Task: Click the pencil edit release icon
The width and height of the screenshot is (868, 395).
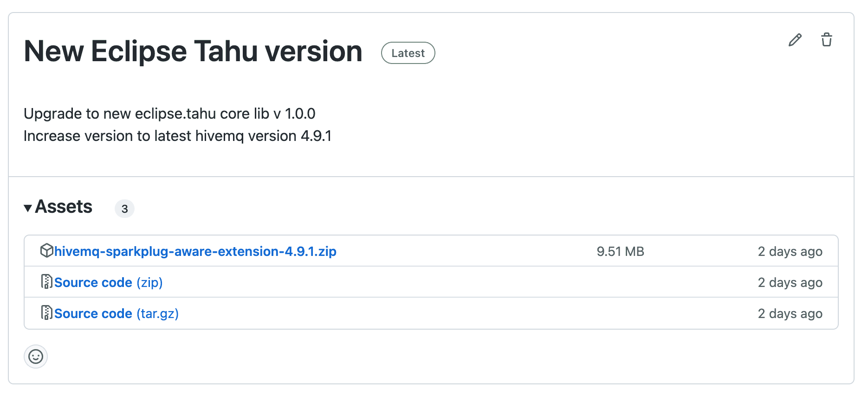Action: click(795, 40)
